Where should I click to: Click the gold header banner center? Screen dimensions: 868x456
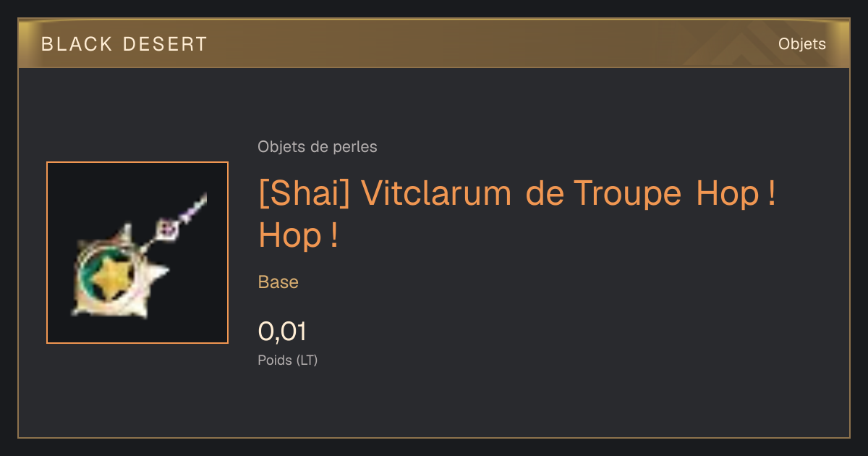pyautogui.click(x=434, y=44)
